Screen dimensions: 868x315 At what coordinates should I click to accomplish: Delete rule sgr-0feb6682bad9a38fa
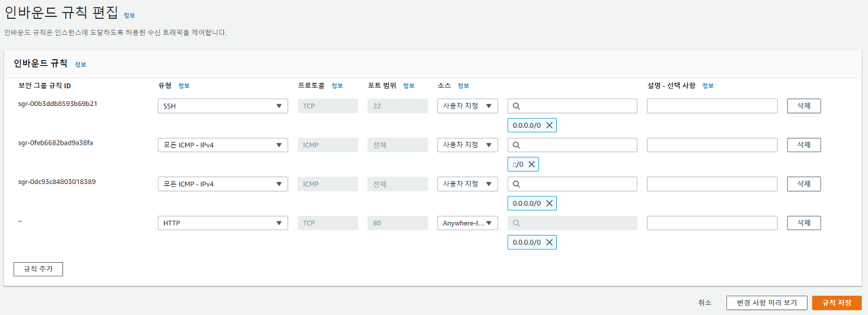pos(804,145)
